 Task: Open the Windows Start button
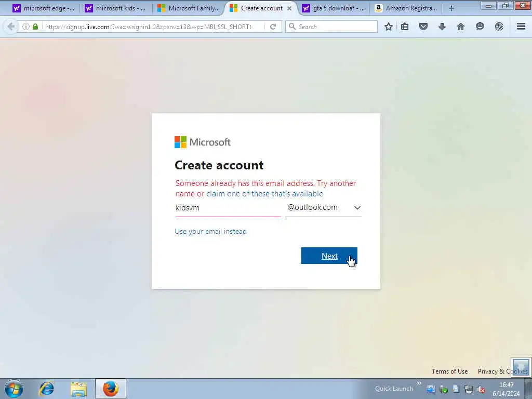(14, 389)
